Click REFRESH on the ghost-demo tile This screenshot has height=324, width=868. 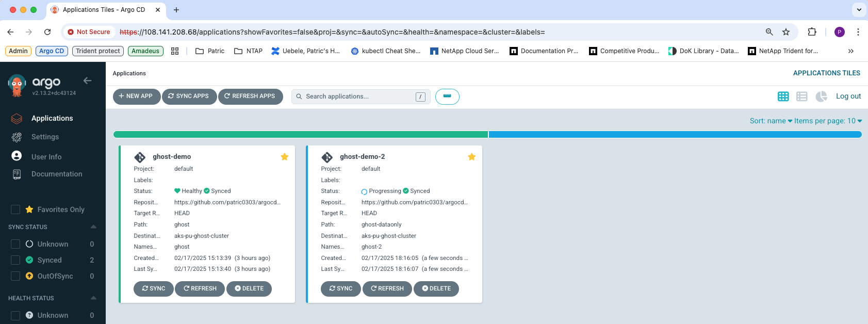point(200,289)
